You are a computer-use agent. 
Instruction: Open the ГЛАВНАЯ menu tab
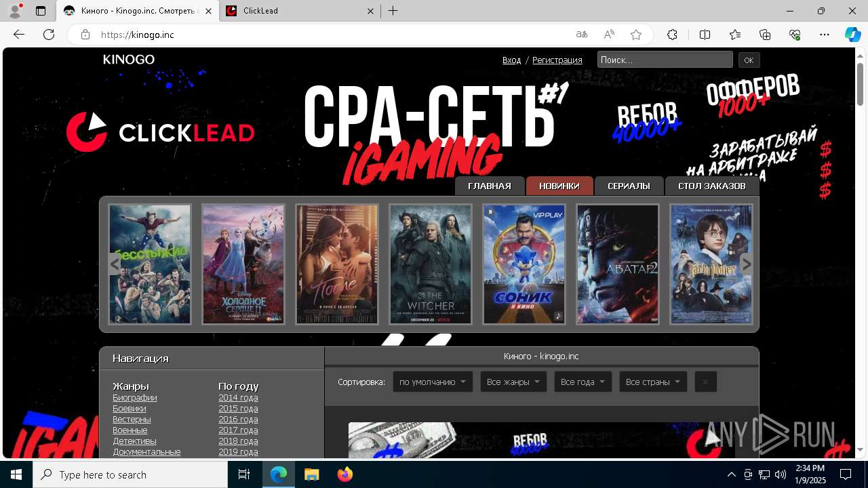click(490, 186)
